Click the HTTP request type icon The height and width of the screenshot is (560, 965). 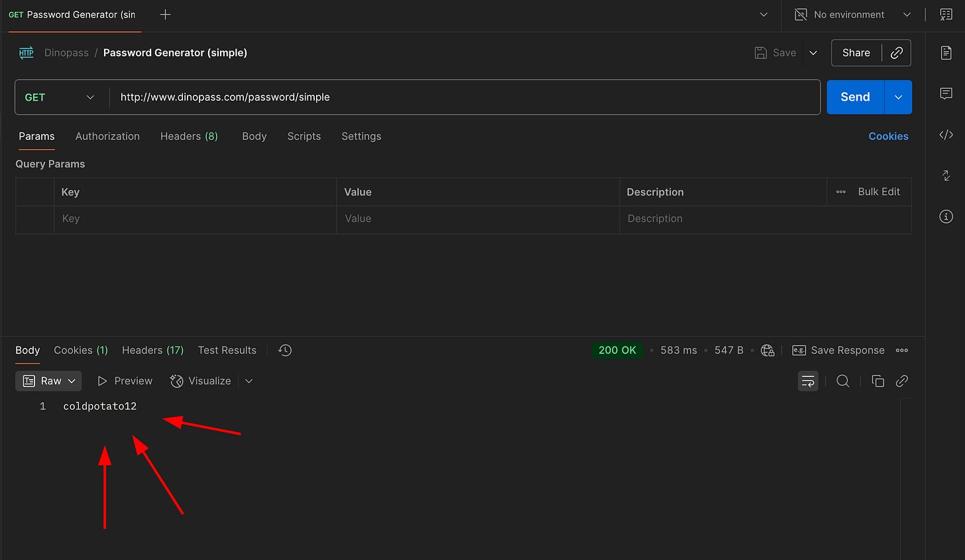27,53
